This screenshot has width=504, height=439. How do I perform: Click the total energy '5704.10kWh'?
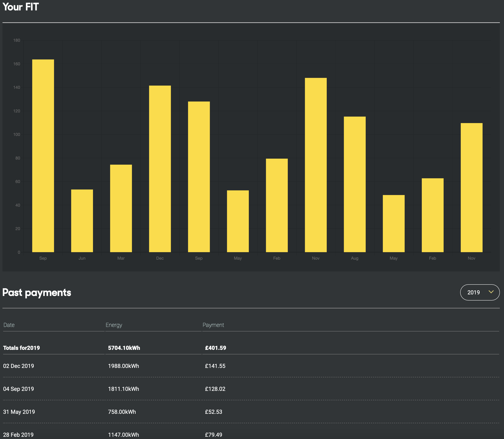click(x=124, y=348)
